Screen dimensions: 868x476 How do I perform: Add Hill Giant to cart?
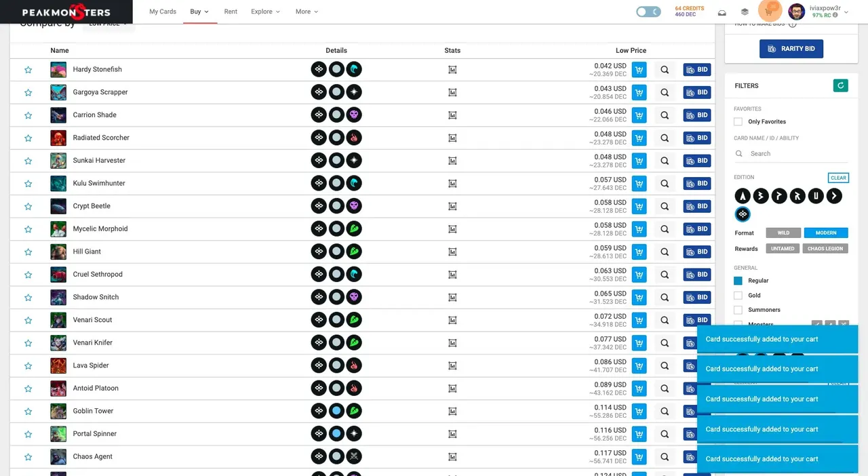click(x=639, y=252)
